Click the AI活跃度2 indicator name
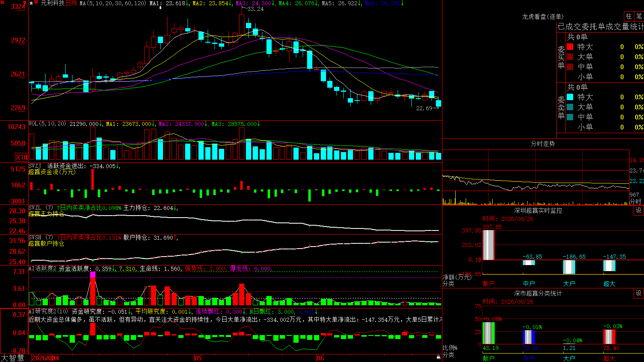This screenshot has width=644, height=362. coord(43,268)
